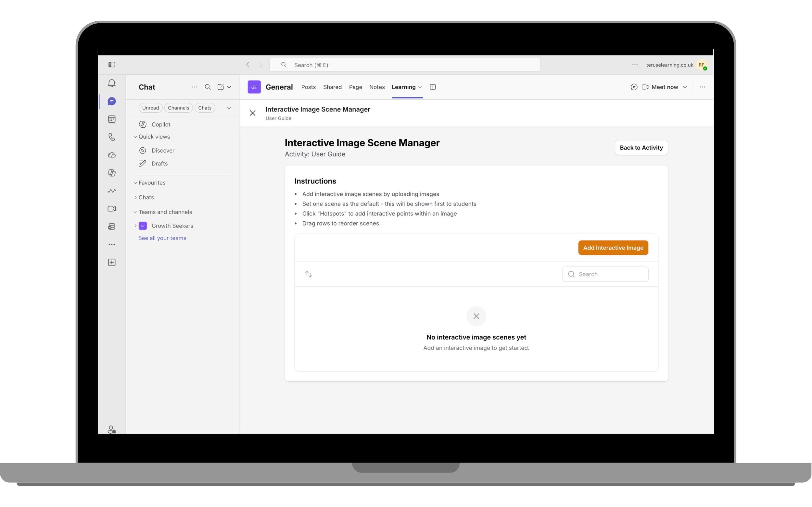
Task: Click the Add Interactive Image button
Action: (613, 247)
